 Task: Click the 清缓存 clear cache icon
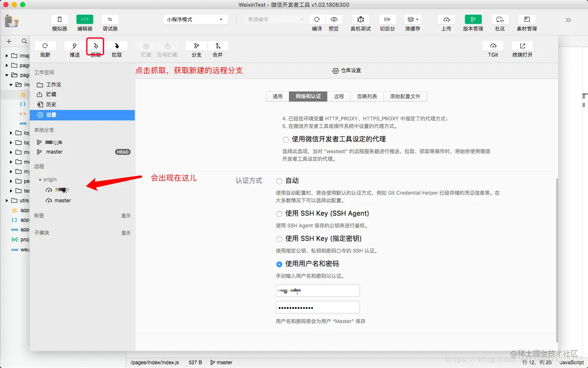pos(410,19)
